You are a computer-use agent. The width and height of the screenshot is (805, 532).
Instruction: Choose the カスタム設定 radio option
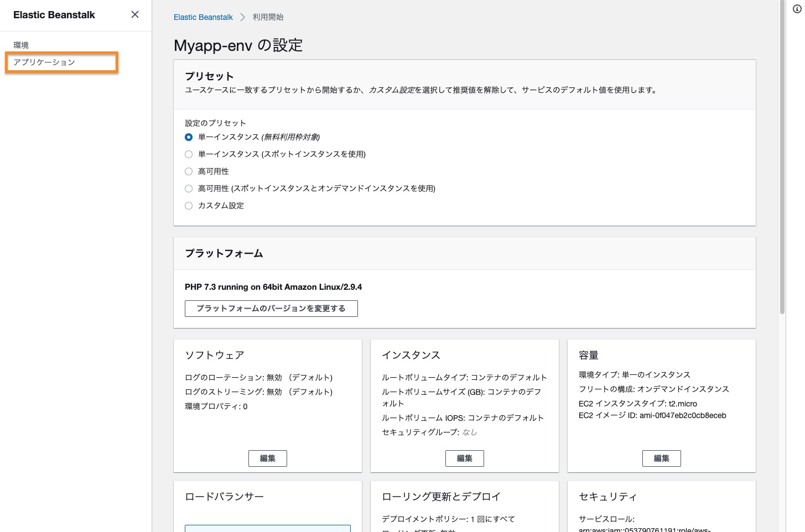[x=189, y=206]
